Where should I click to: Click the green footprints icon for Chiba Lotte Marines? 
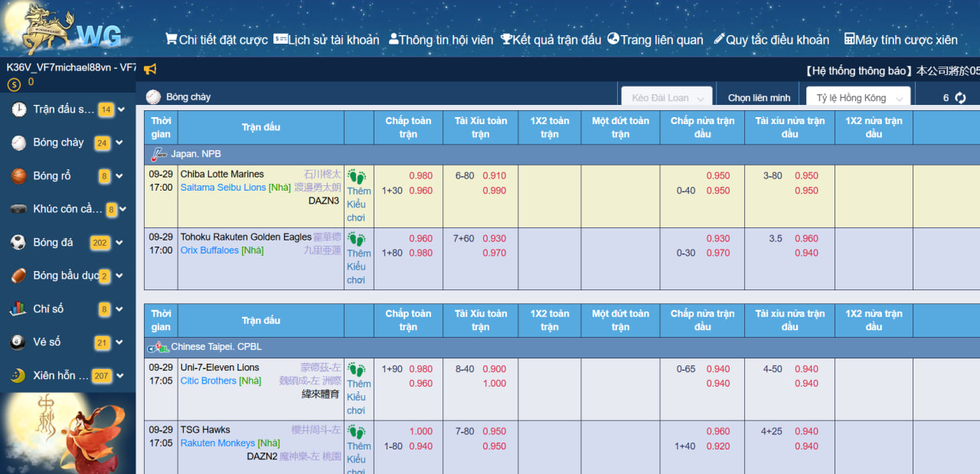click(x=357, y=177)
